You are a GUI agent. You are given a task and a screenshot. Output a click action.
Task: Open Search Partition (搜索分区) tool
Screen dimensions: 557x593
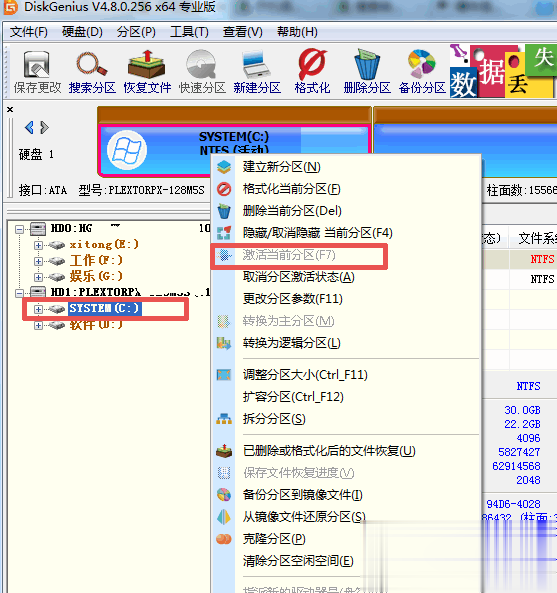pyautogui.click(x=92, y=72)
